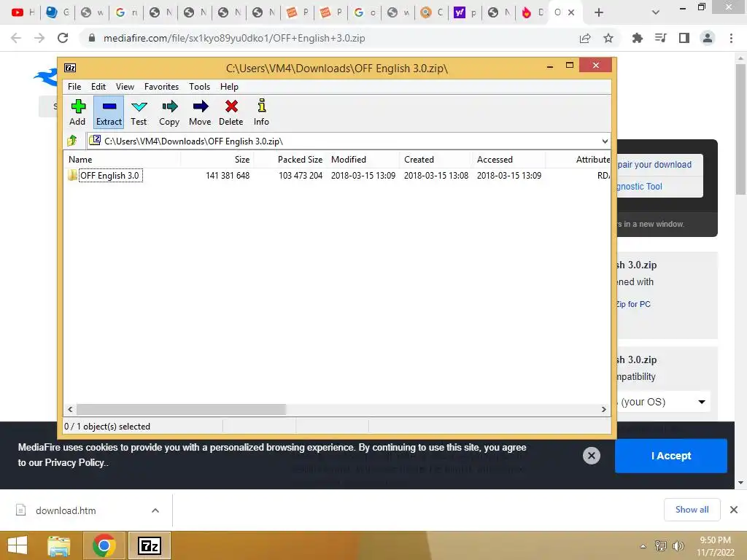
Task: Click the Diagnostic Tool link on MediaFire
Action: pyautogui.click(x=639, y=187)
